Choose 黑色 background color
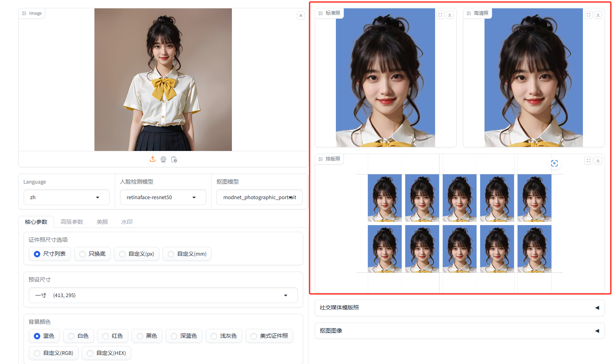The height and width of the screenshot is (364, 612). (147, 336)
